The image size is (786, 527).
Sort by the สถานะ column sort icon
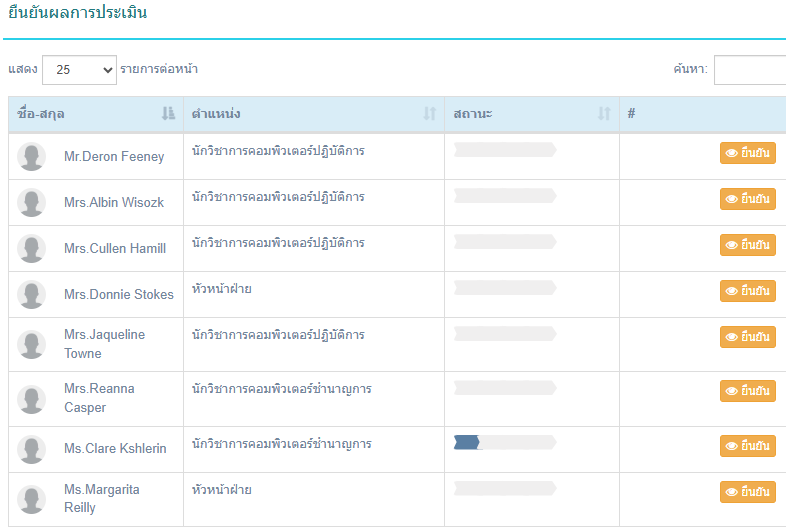(x=604, y=114)
